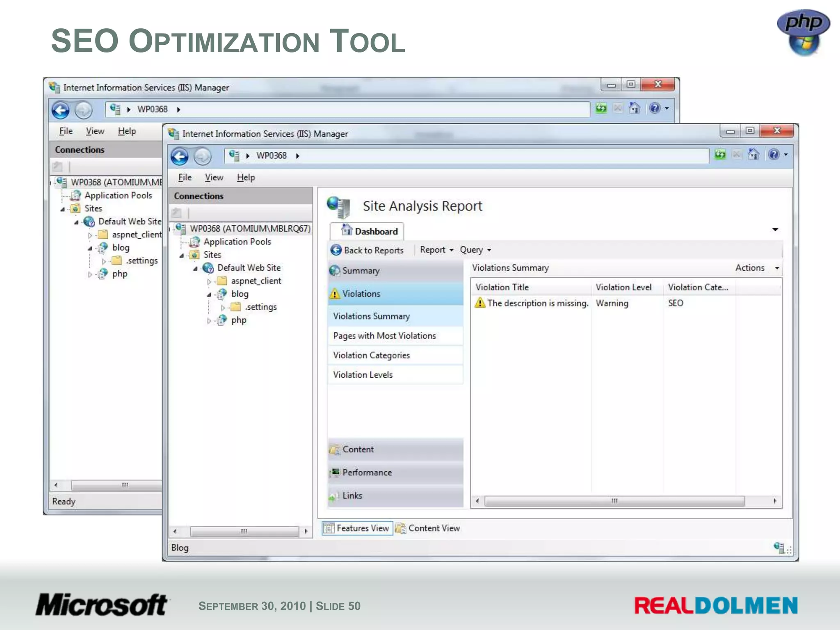Click the Features View icon at bottom

pos(329,528)
